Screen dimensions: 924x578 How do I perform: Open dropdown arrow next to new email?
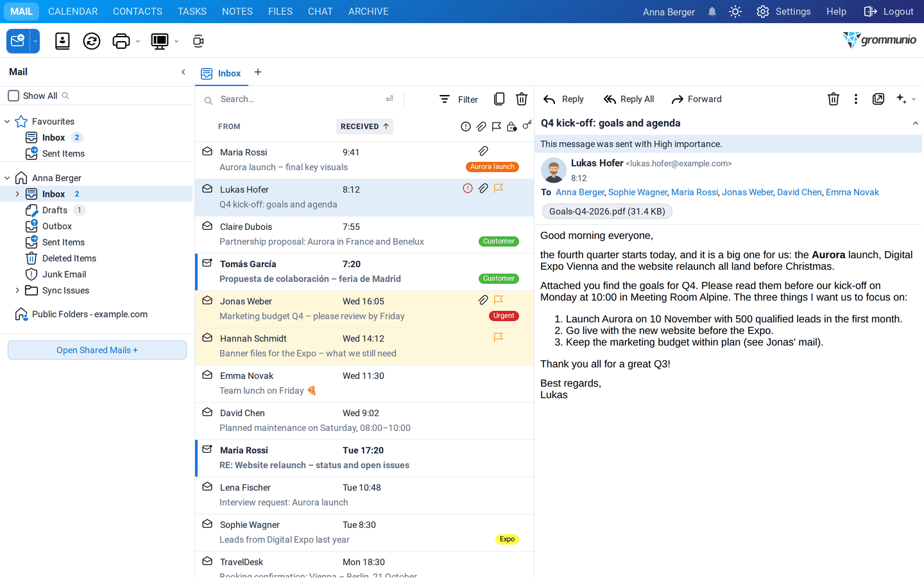35,41
